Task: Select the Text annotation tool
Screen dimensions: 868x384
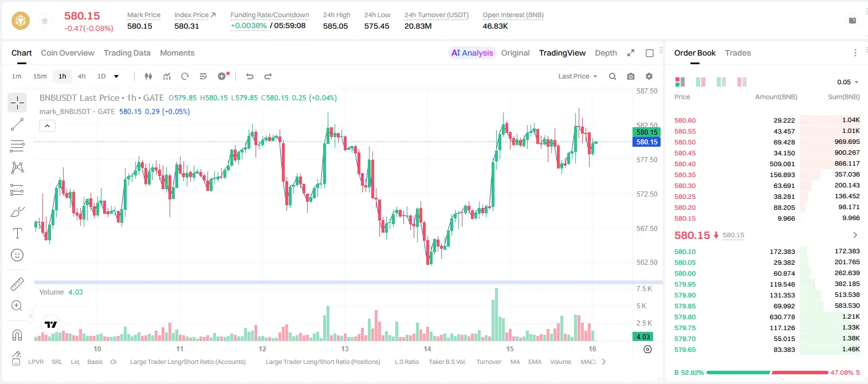Action: click(17, 233)
